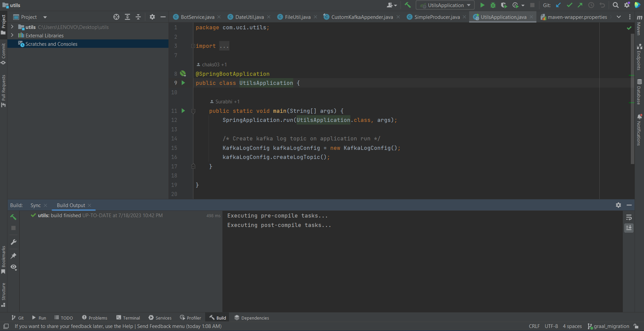Click the Build project hammer icon in top toolbar
Screen dimensions: 644x331
click(408, 5)
